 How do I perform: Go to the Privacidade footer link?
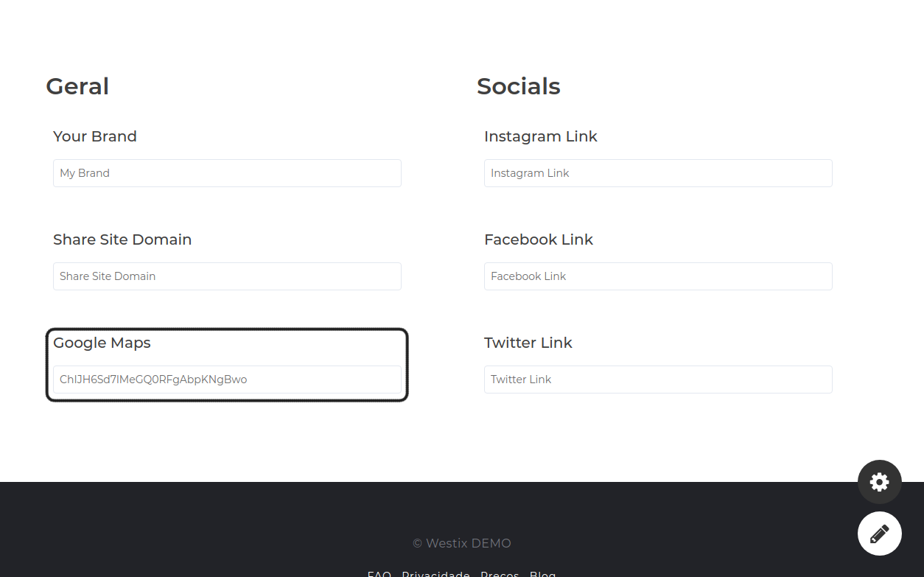[435, 574]
